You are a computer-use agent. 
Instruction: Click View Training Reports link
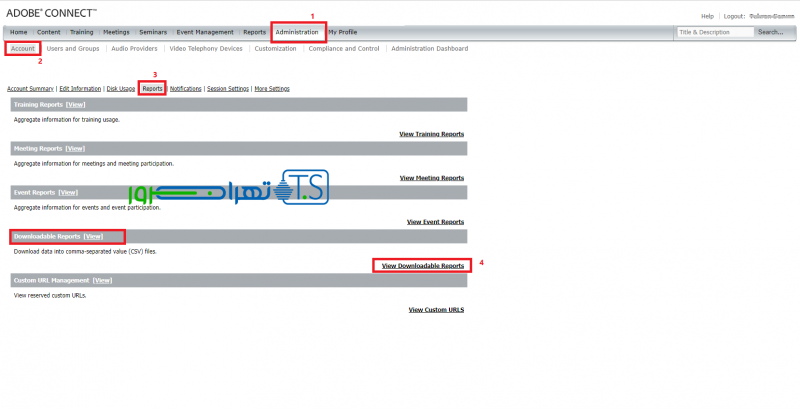(x=431, y=133)
